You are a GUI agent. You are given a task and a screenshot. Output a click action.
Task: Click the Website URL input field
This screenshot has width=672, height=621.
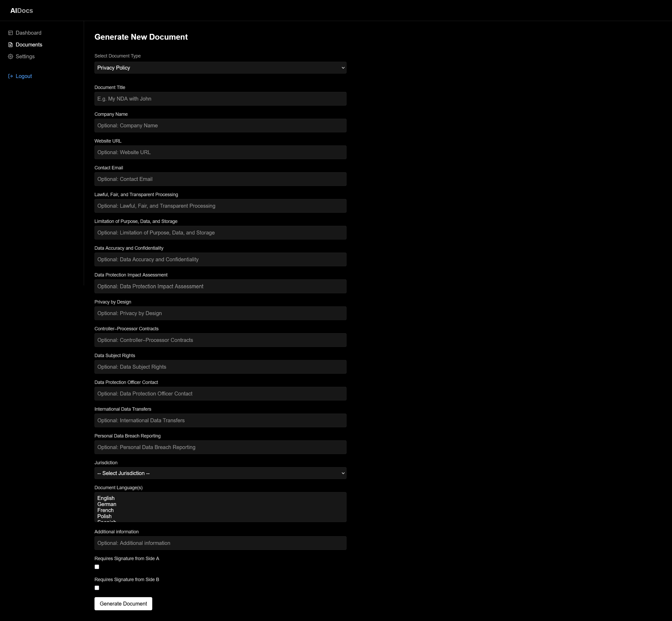click(220, 152)
